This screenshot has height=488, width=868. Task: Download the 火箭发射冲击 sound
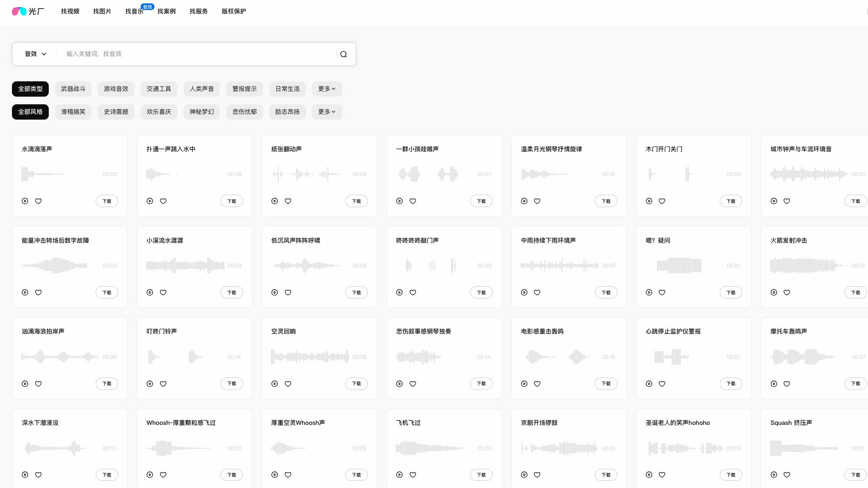pyautogui.click(x=856, y=292)
